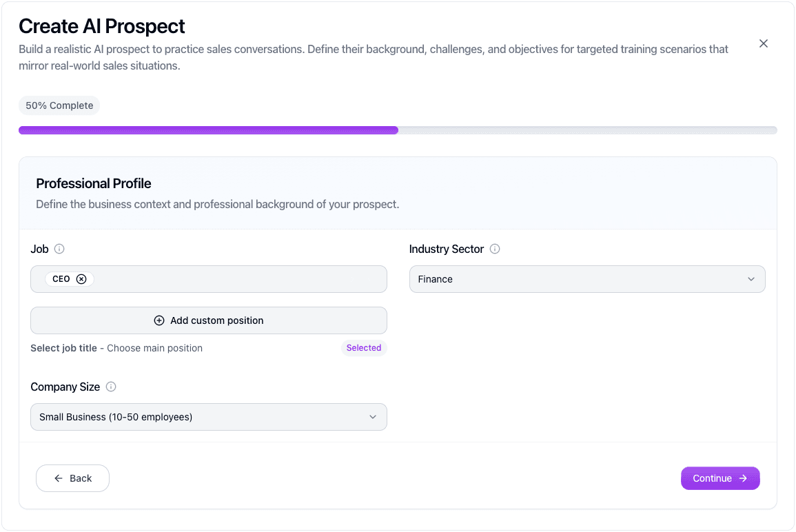Remove the CEO job tag
796x532 pixels.
(81, 278)
